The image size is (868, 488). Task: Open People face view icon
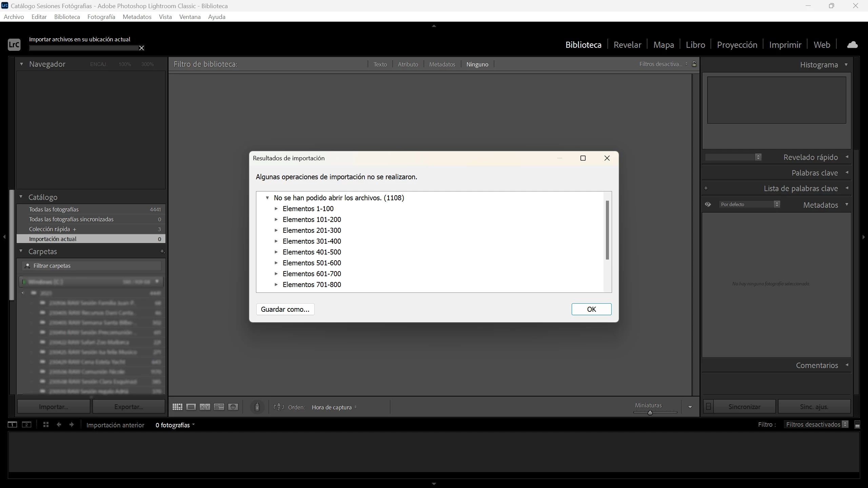point(233,407)
